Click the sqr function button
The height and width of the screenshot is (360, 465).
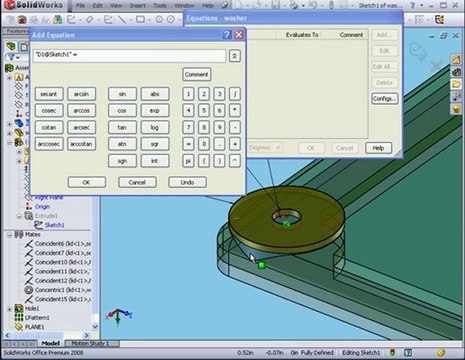coord(155,144)
